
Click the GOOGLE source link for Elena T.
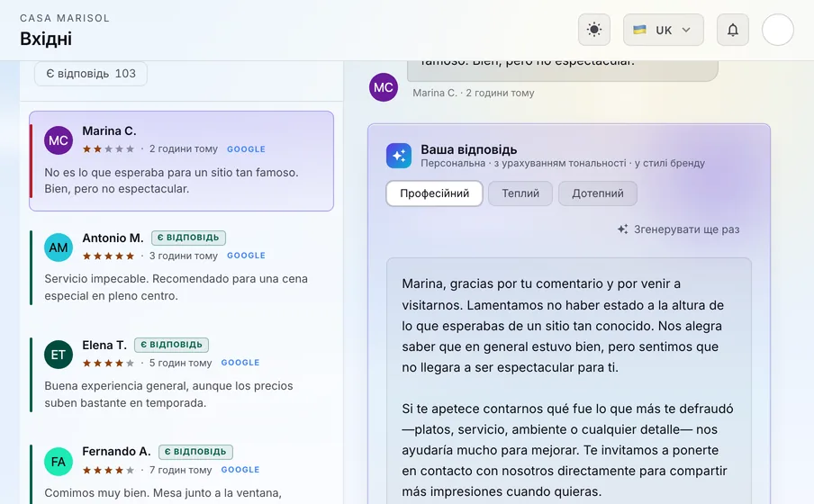coord(240,363)
